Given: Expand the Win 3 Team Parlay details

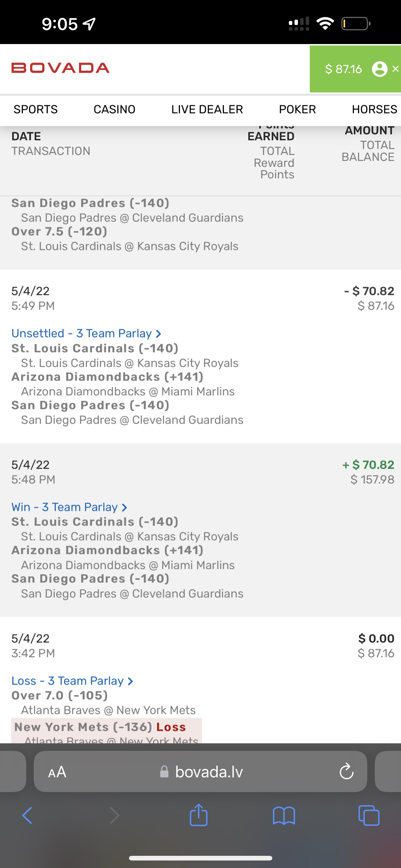Looking at the screenshot, I should (x=69, y=507).
